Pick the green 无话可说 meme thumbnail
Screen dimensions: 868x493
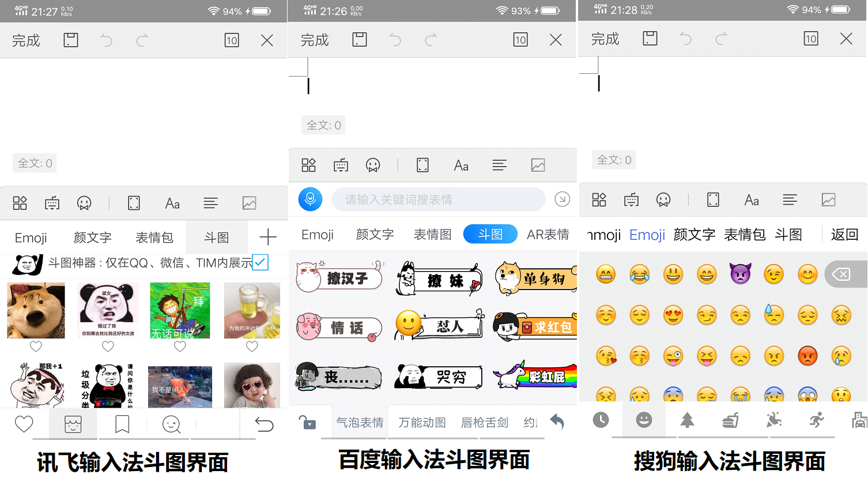(180, 310)
